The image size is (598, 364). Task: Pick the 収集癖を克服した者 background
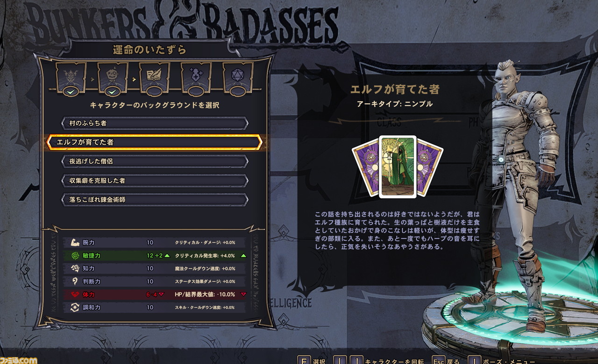155,180
